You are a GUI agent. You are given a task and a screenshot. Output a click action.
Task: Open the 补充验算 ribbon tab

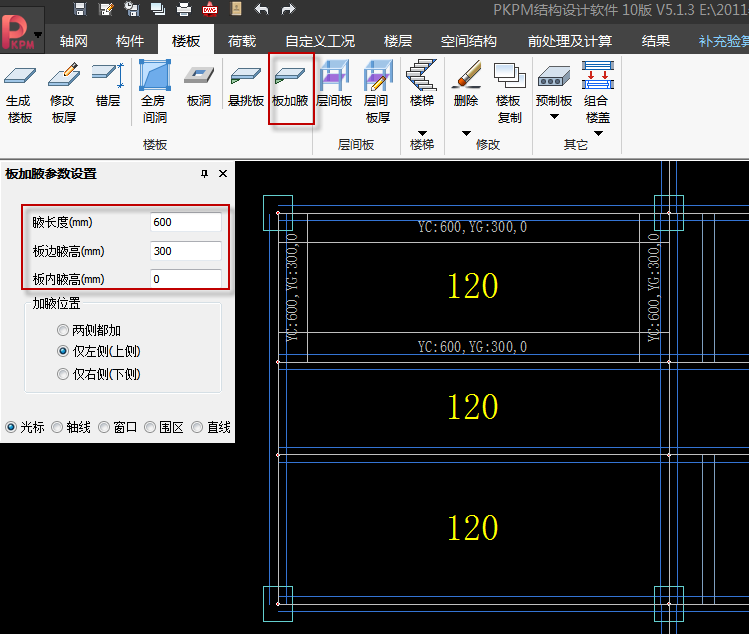(724, 41)
